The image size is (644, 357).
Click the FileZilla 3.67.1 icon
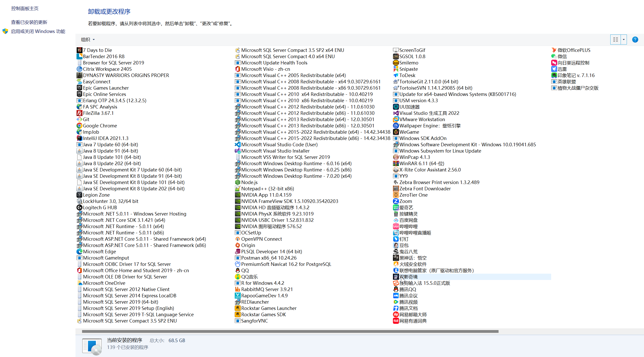tap(79, 113)
